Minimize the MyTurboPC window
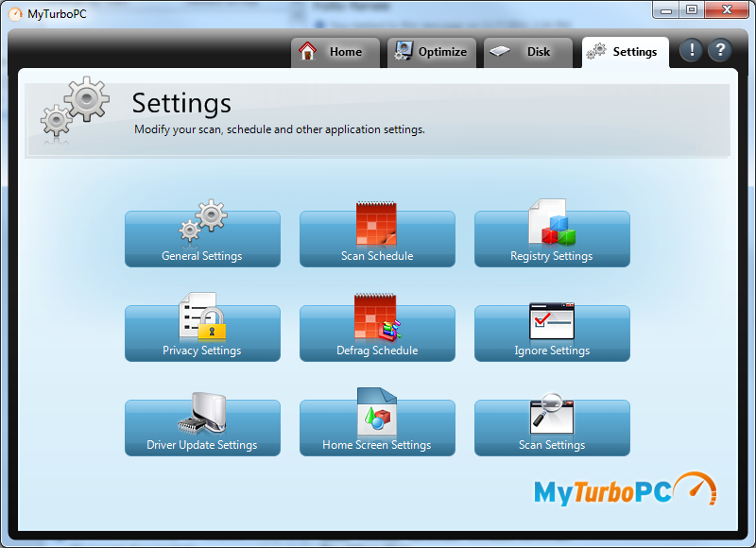 [x=666, y=9]
